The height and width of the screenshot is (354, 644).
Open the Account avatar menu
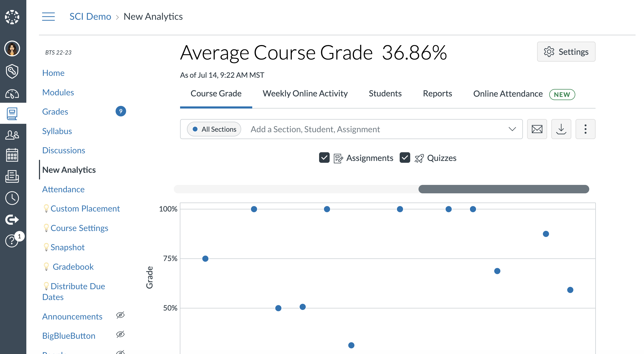click(12, 48)
